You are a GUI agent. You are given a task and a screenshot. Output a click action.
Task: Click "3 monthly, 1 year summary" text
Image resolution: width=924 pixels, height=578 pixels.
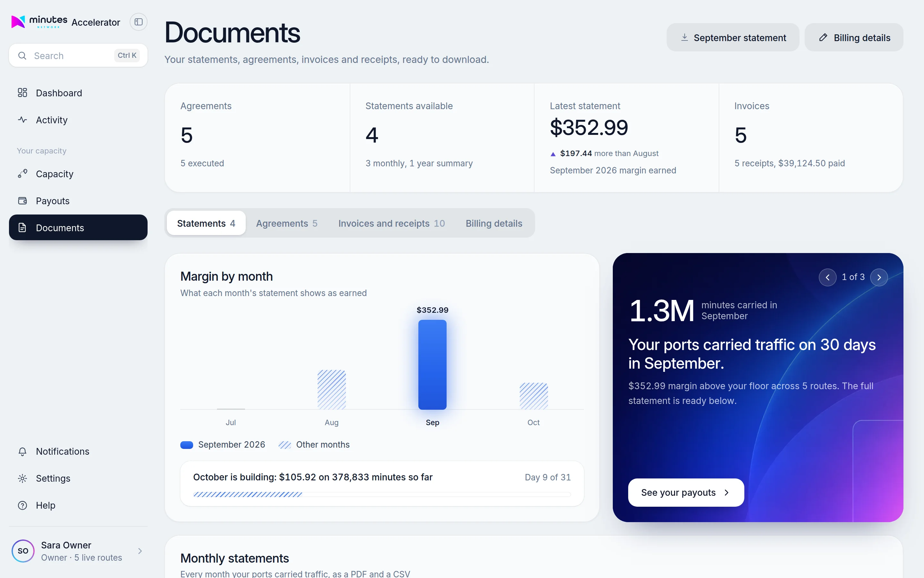pyautogui.click(x=419, y=163)
